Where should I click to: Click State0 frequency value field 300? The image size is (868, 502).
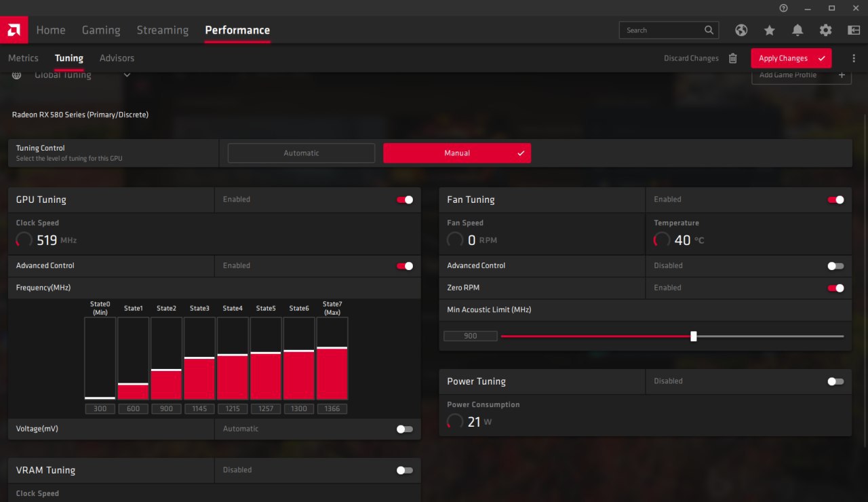pyautogui.click(x=100, y=409)
